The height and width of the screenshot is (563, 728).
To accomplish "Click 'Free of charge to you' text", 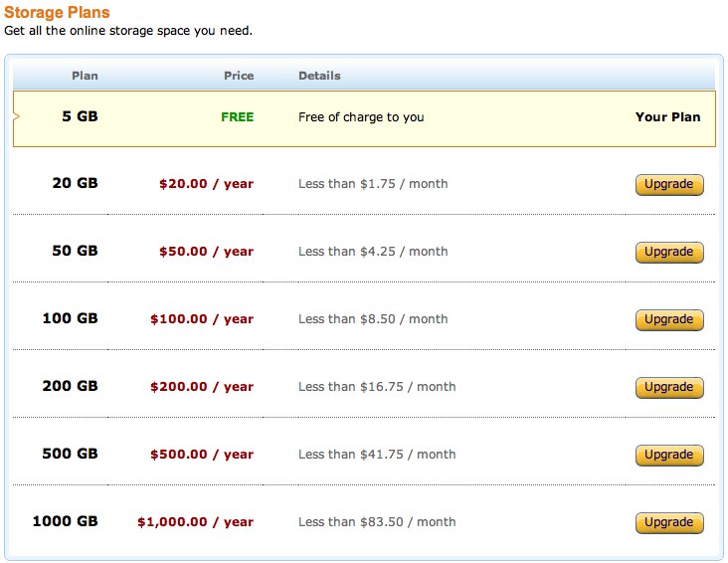I will click(361, 116).
